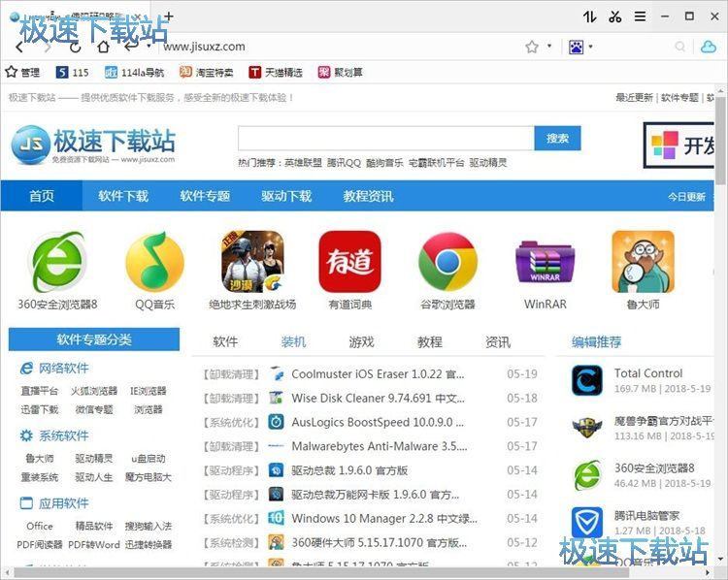The image size is (728, 580).
Task: Expand the Baidu paw search engine dropdown
Action: coord(590,47)
